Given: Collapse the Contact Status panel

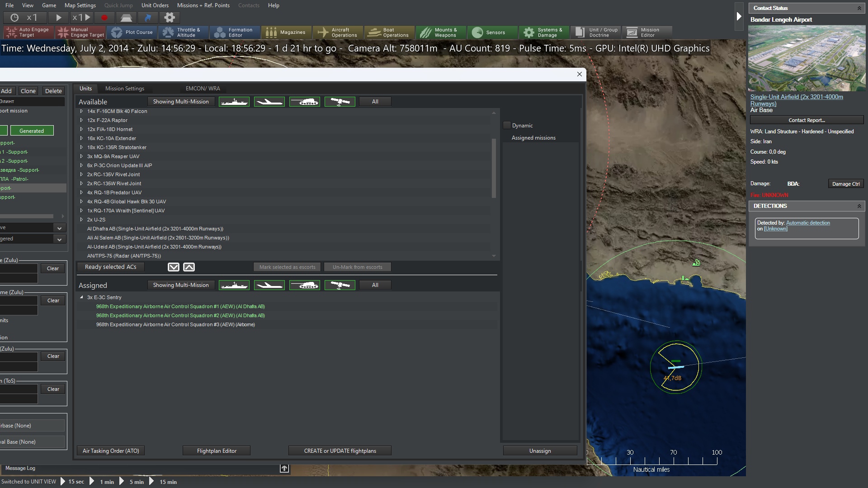Looking at the screenshot, I should tap(859, 8).
